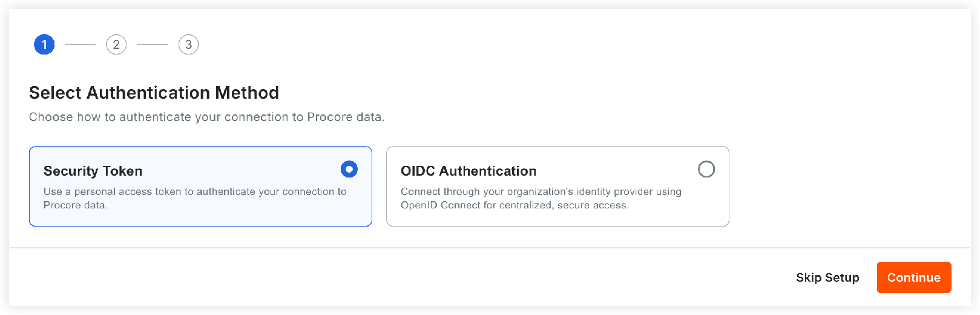Click the Continue button
980x315 pixels.
click(x=914, y=277)
